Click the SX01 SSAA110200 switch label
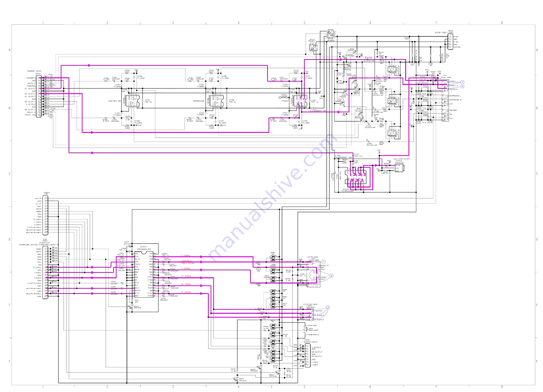This screenshot has width=543, height=392. pyautogui.click(x=313, y=329)
